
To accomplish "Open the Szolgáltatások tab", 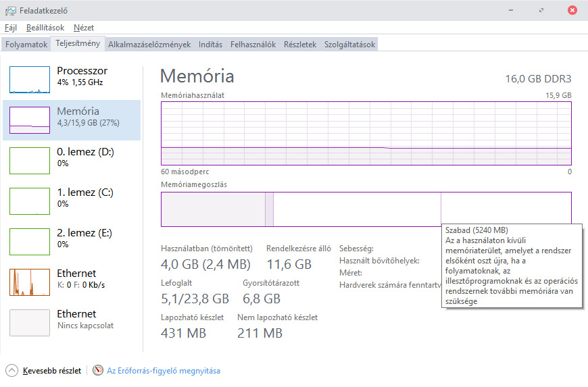I will tap(349, 45).
